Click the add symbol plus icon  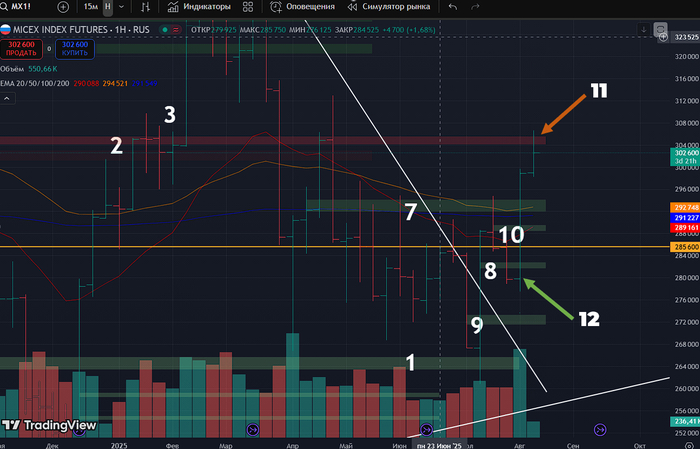(x=63, y=6)
